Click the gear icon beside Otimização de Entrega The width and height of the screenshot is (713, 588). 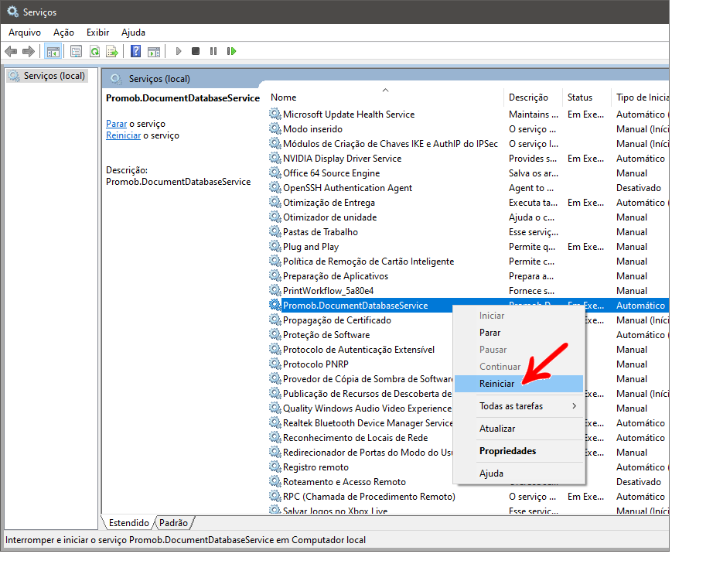[x=275, y=203]
